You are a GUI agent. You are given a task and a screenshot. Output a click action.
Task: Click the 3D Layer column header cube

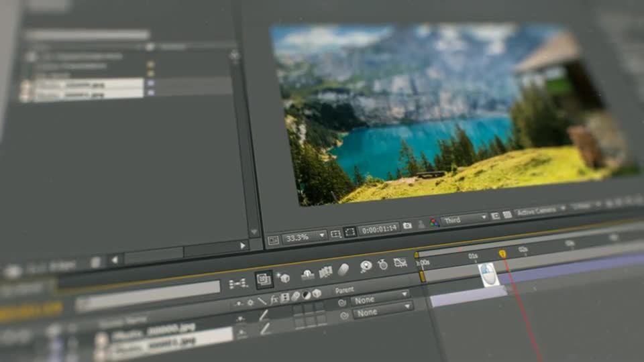pyautogui.click(x=317, y=293)
